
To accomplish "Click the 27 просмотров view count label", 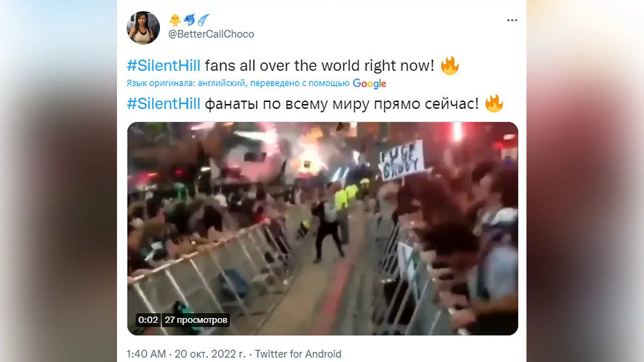I will pyautogui.click(x=196, y=320).
